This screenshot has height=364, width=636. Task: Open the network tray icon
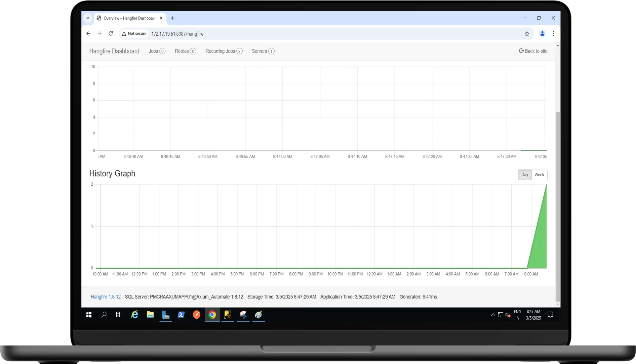pos(501,315)
